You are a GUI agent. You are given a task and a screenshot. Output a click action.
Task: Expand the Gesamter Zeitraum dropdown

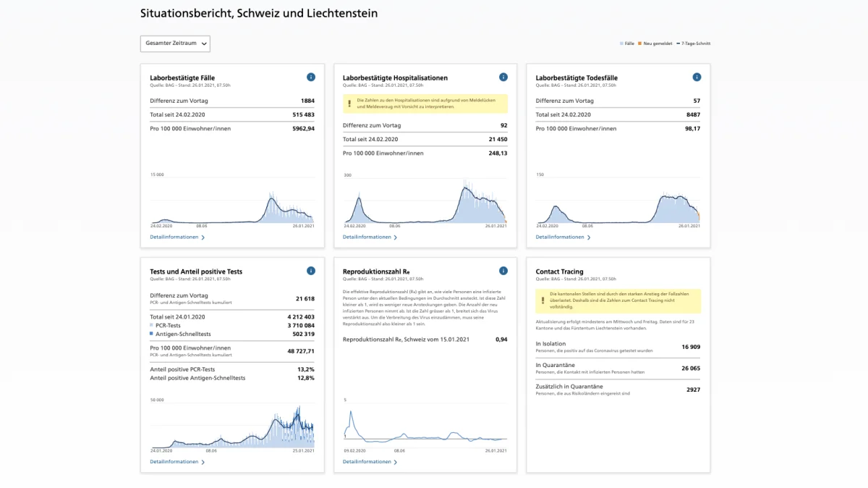click(175, 43)
